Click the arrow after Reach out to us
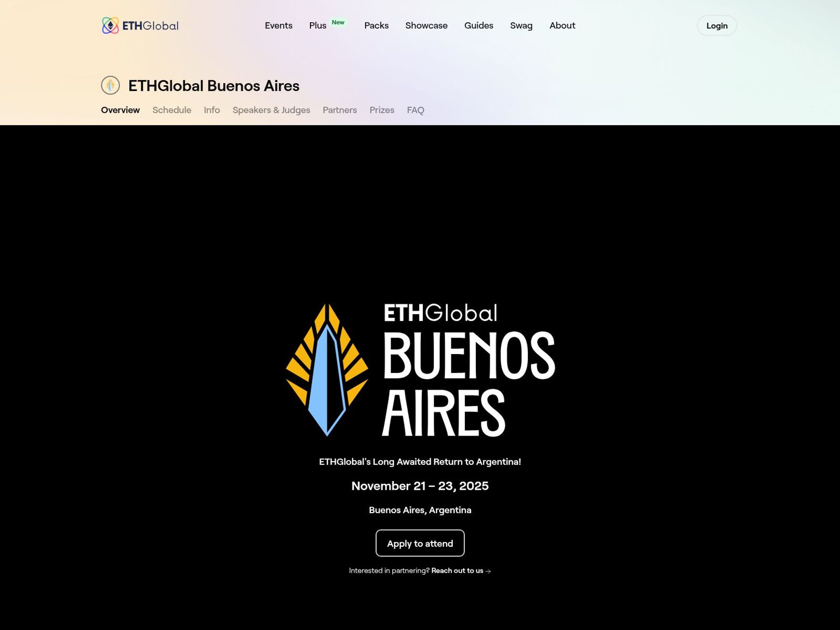 click(x=488, y=571)
